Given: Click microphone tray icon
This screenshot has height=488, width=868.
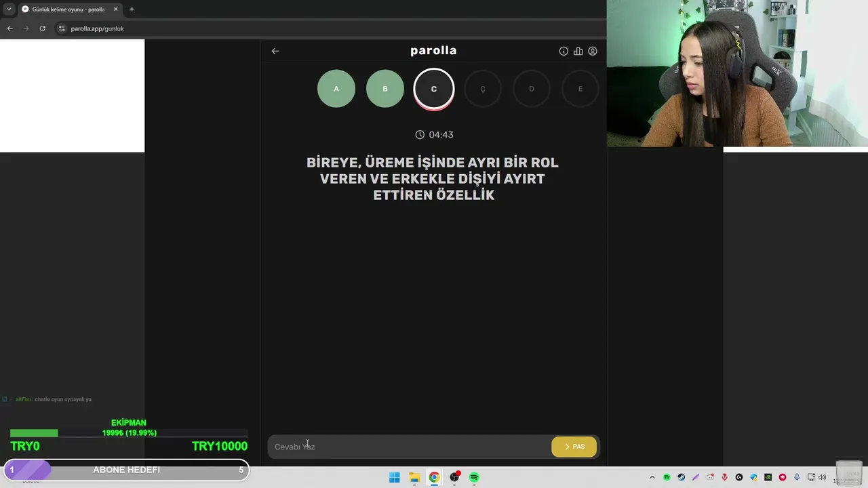Looking at the screenshot, I should point(797,477).
